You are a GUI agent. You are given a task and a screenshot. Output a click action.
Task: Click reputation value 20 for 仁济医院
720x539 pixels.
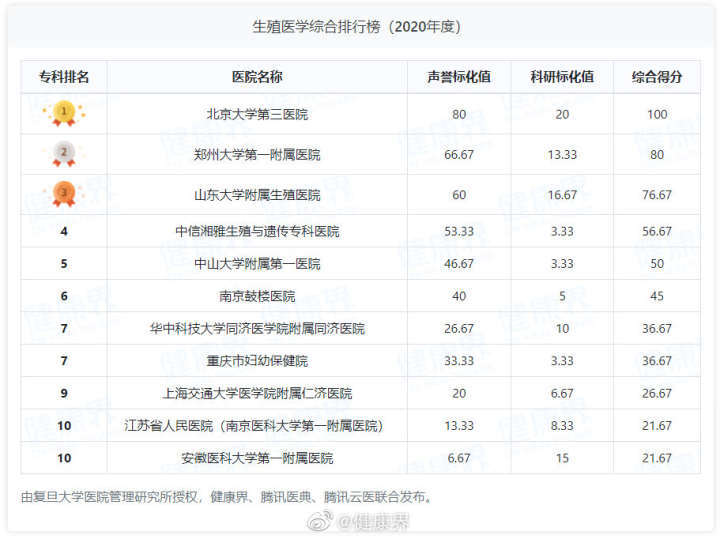tap(459, 393)
